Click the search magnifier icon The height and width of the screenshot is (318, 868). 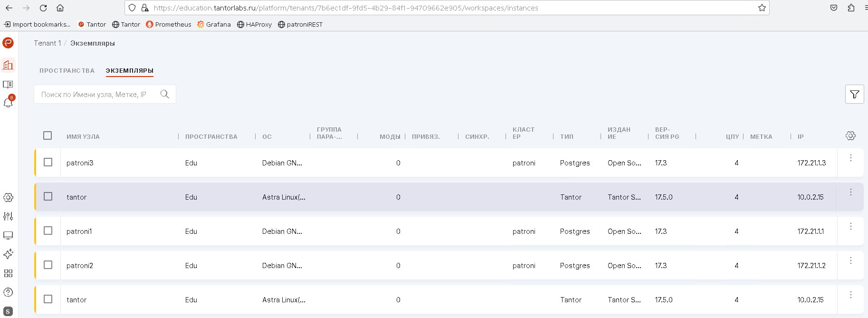(164, 94)
